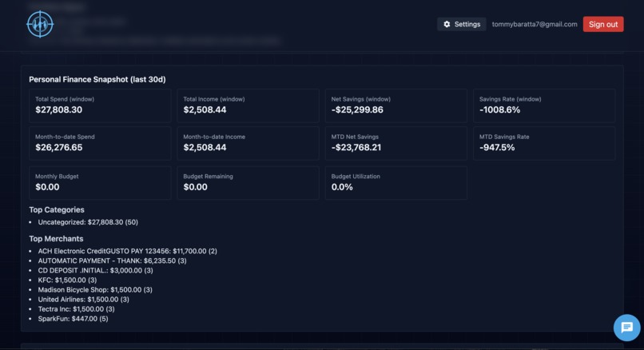The image size is (644, 350).
Task: Click the Tectra Inc merchant row
Action: point(77,309)
